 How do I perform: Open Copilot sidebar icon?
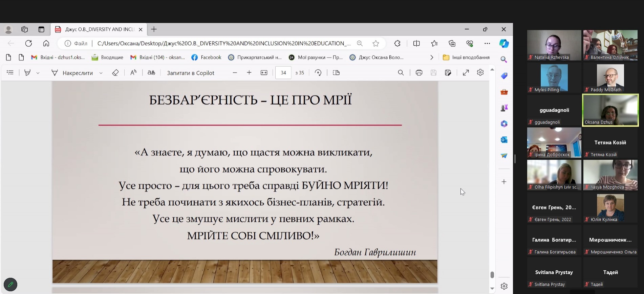point(504,44)
